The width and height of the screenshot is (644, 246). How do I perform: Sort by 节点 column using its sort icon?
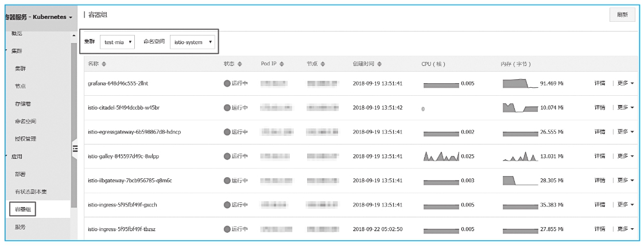pyautogui.click(x=323, y=64)
